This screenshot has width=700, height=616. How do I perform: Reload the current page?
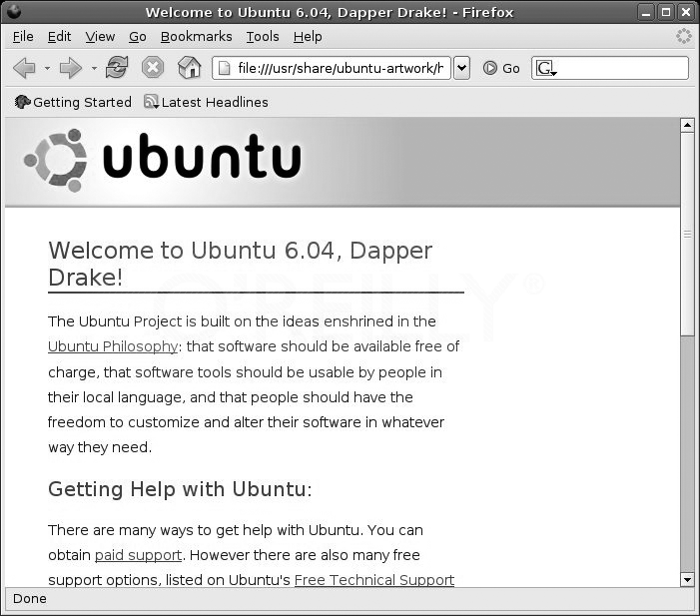coord(117,68)
